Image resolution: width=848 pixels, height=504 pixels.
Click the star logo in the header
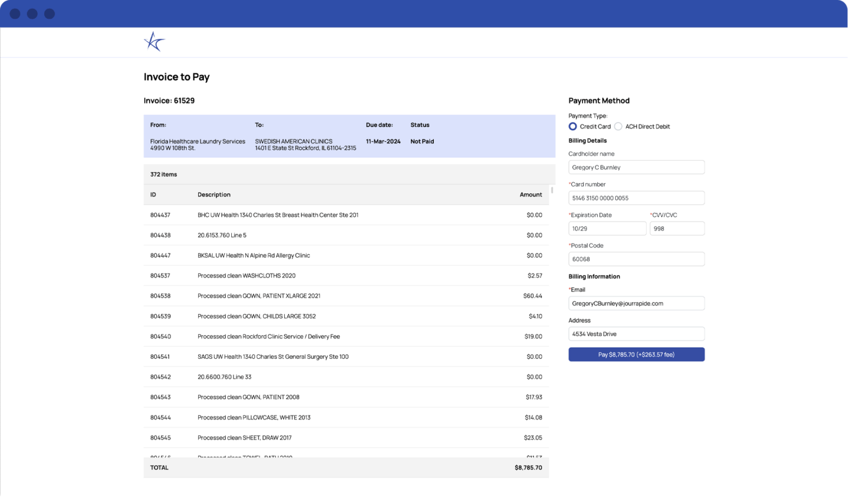tap(155, 41)
